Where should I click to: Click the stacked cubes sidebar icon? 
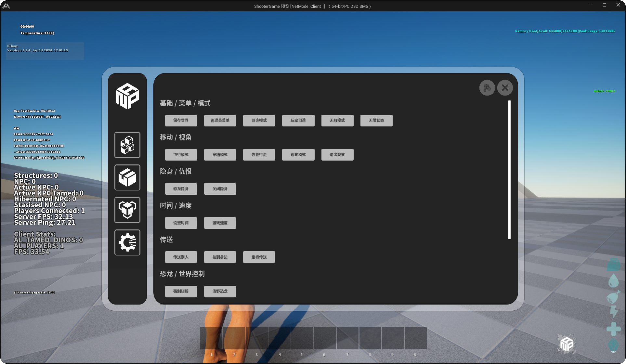pos(127,145)
